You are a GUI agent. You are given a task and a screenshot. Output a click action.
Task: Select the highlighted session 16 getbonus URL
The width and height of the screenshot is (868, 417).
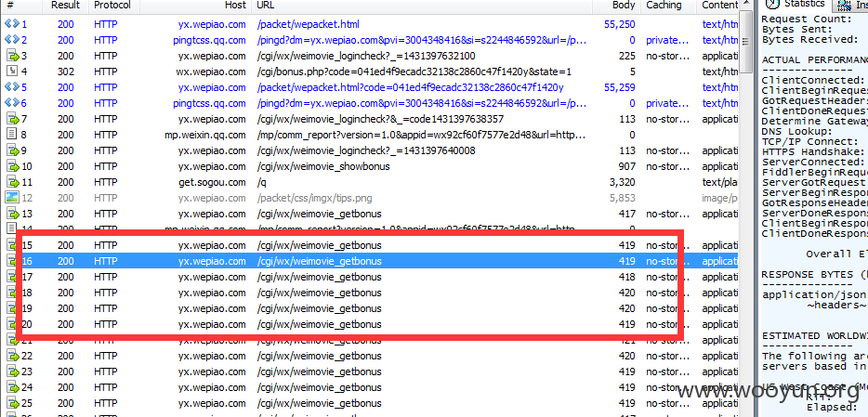(320, 261)
